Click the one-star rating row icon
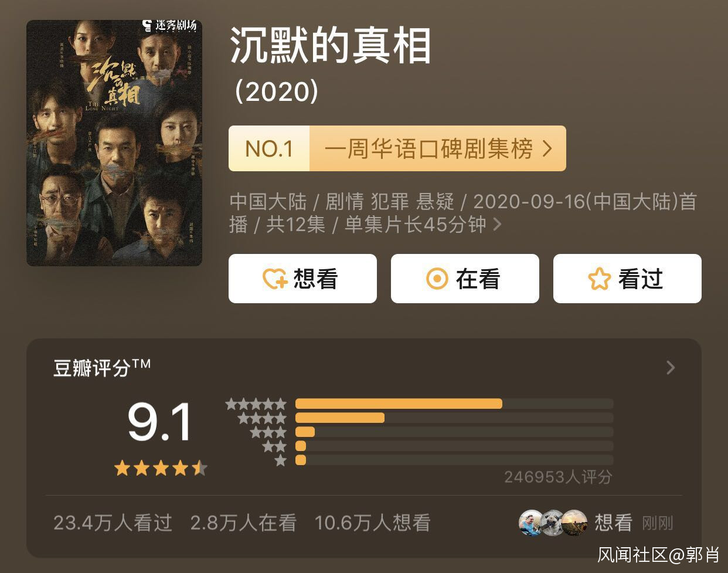 coord(281,460)
